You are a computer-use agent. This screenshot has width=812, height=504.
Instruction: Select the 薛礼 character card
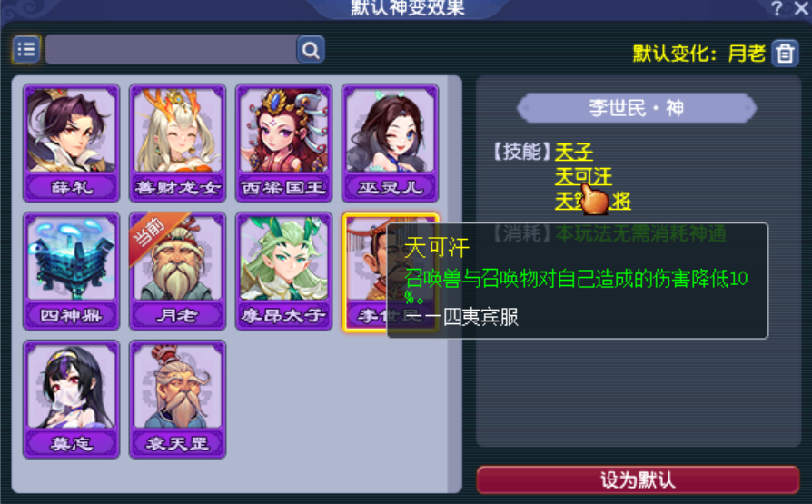72,143
